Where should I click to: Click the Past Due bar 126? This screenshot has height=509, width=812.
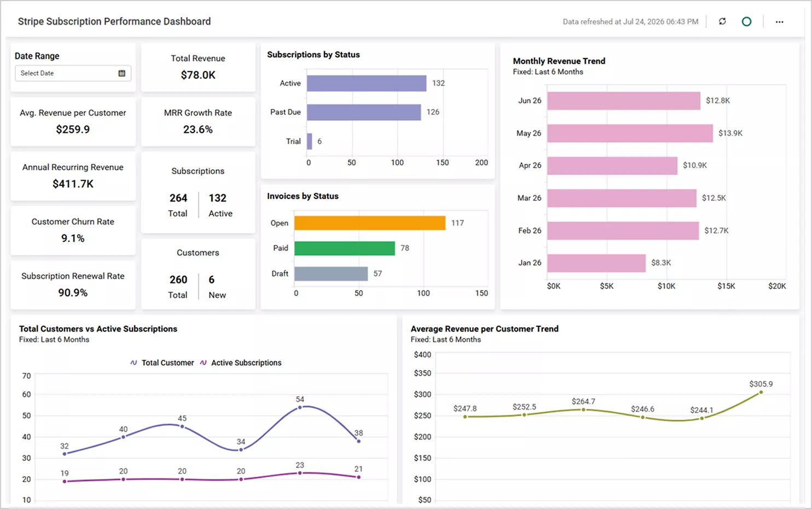(x=364, y=112)
